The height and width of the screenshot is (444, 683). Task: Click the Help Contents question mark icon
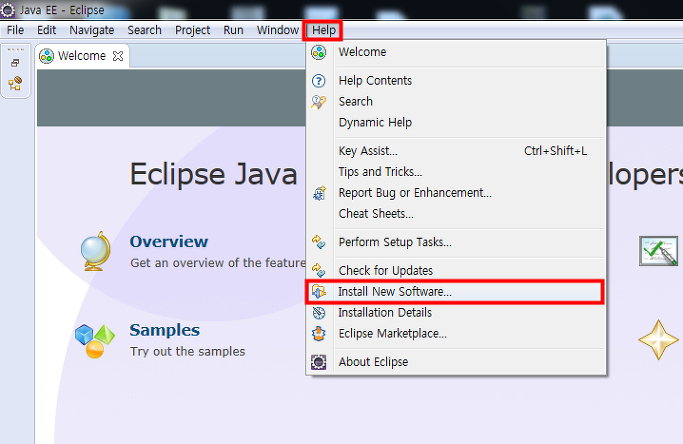318,81
